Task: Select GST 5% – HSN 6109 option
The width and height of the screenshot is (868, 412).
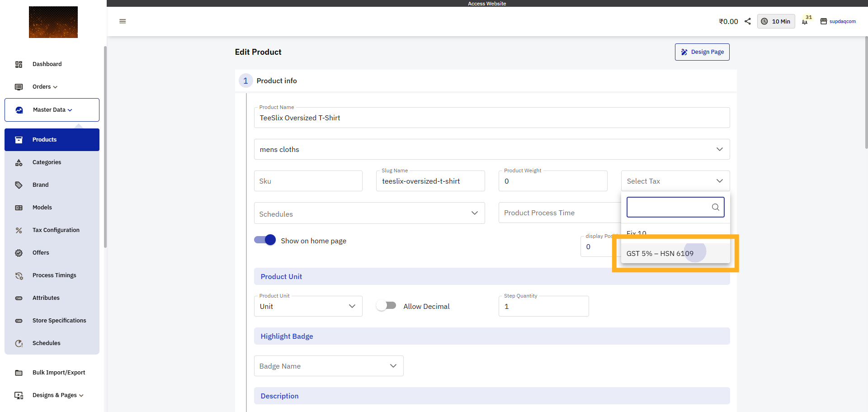Action: (660, 253)
